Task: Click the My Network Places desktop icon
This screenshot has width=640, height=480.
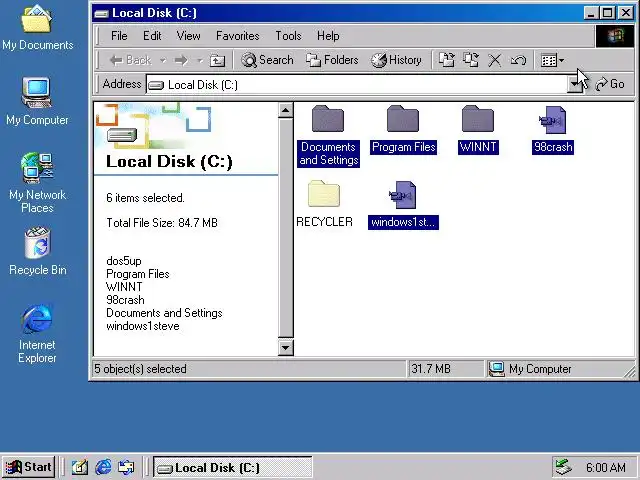Action: [37, 183]
